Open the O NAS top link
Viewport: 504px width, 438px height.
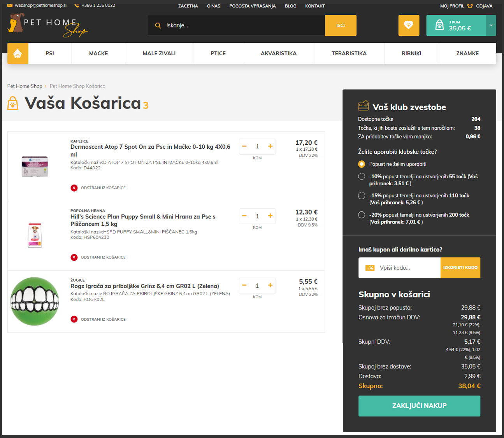[214, 6]
